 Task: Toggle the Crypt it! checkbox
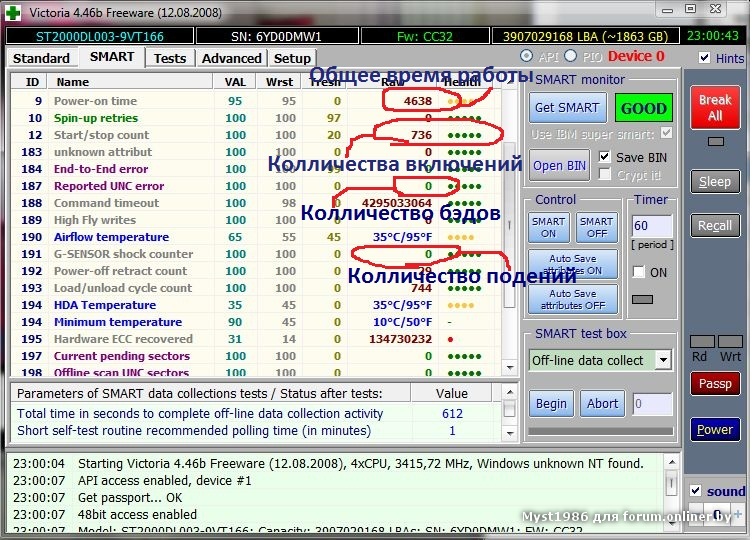pyautogui.click(x=604, y=175)
